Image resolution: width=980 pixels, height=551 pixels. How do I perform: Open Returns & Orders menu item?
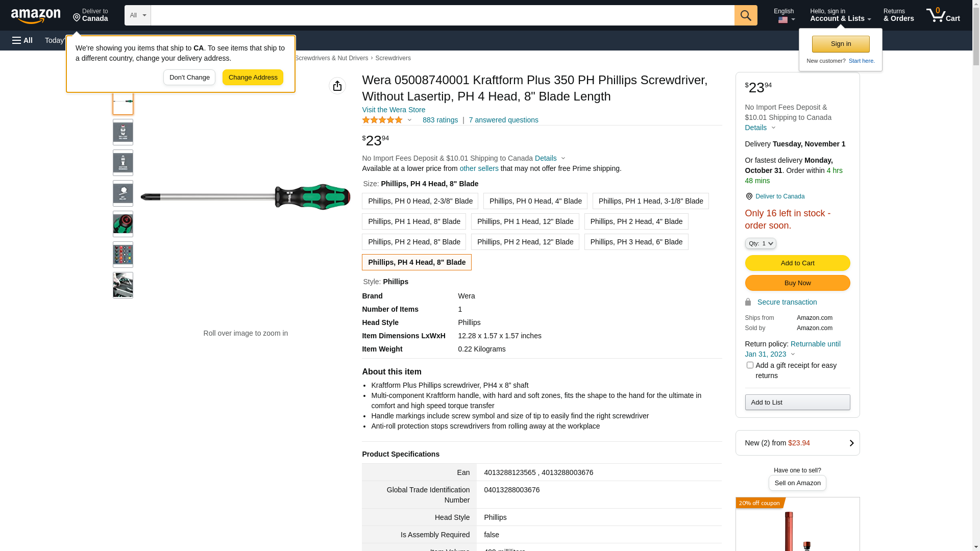coord(898,15)
